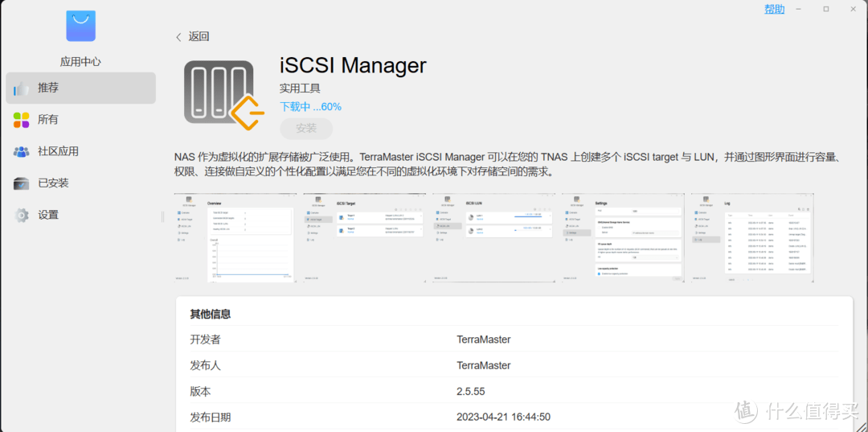Click the 发布日期 row label

211,417
